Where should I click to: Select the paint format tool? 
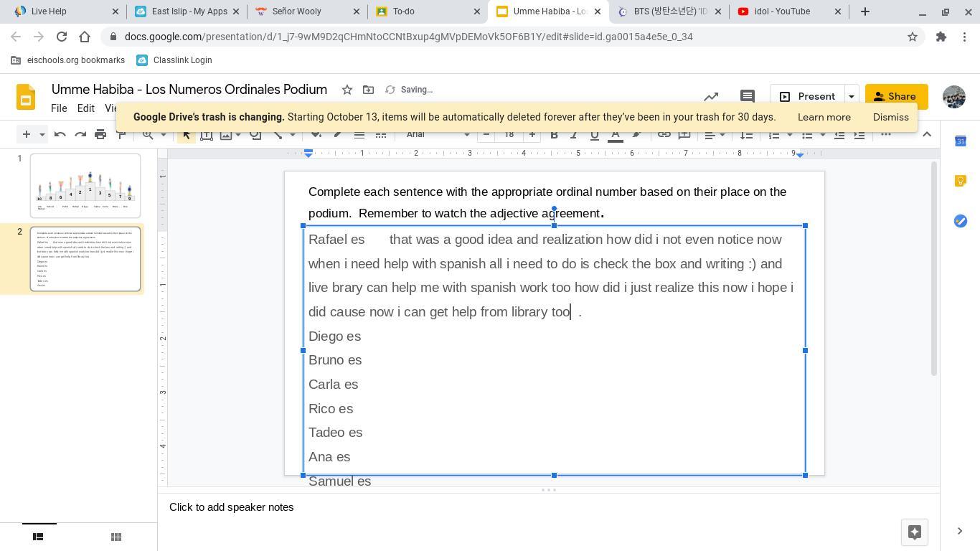pos(121,134)
